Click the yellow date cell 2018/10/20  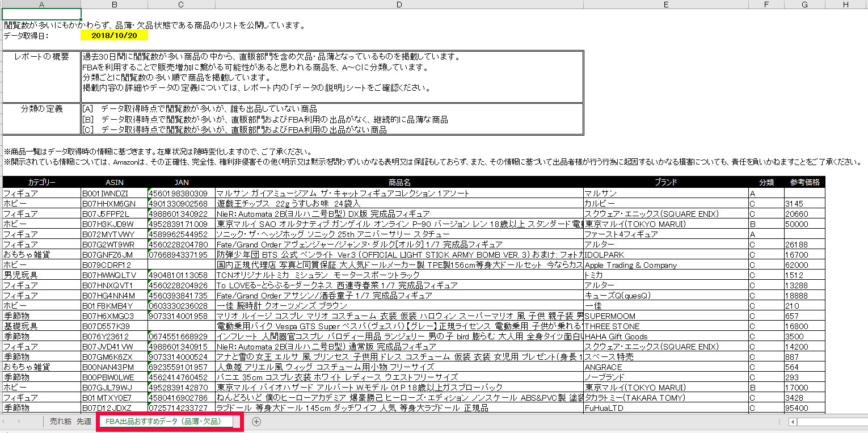[114, 35]
